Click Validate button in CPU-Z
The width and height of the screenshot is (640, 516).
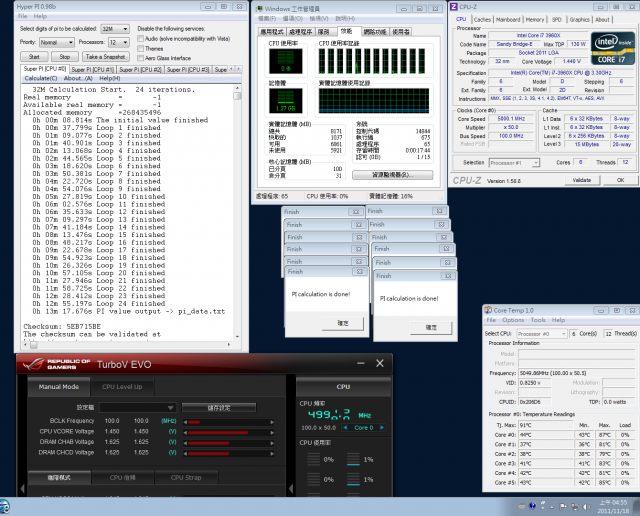pyautogui.click(x=582, y=180)
